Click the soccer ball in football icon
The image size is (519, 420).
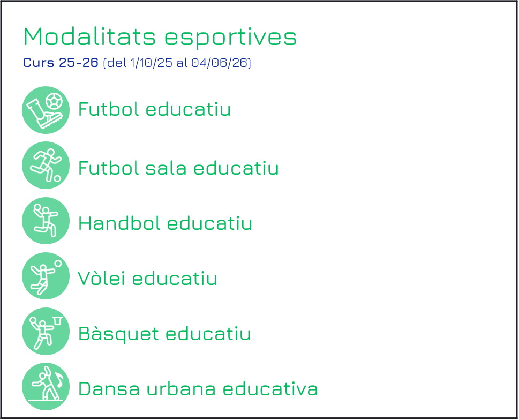point(54,101)
